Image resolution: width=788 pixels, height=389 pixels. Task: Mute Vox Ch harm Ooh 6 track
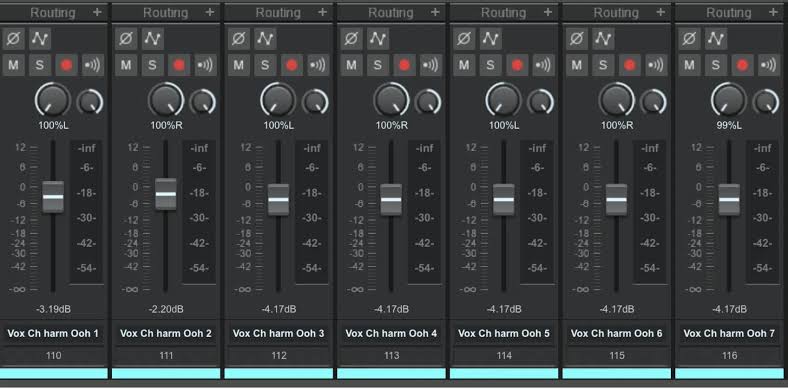(576, 65)
